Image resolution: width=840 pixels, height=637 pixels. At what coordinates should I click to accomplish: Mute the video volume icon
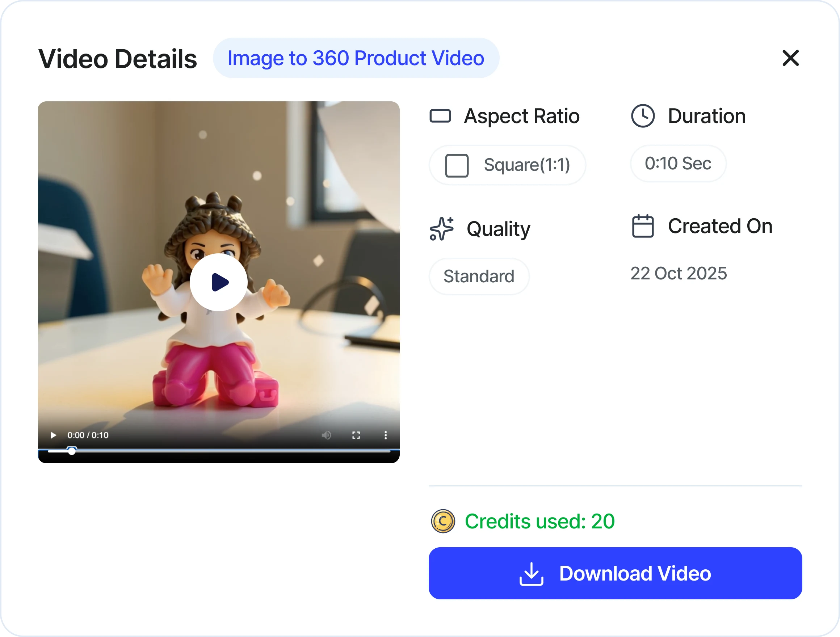[x=326, y=435]
